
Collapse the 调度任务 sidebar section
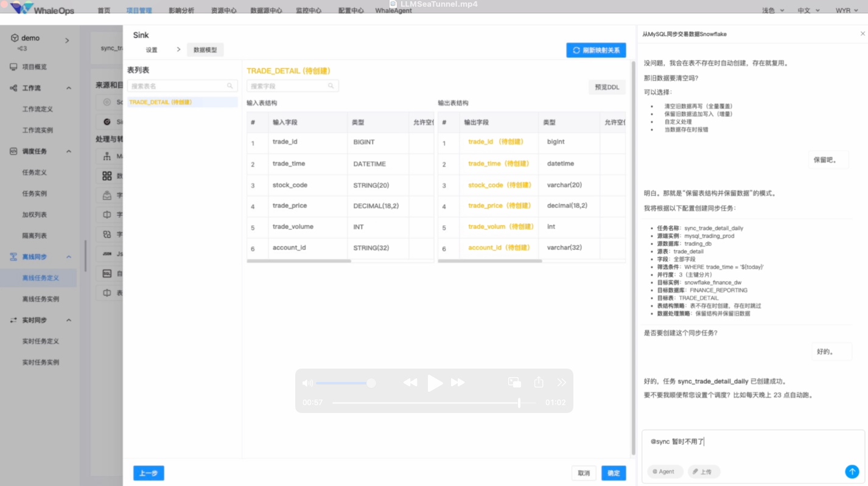point(69,151)
